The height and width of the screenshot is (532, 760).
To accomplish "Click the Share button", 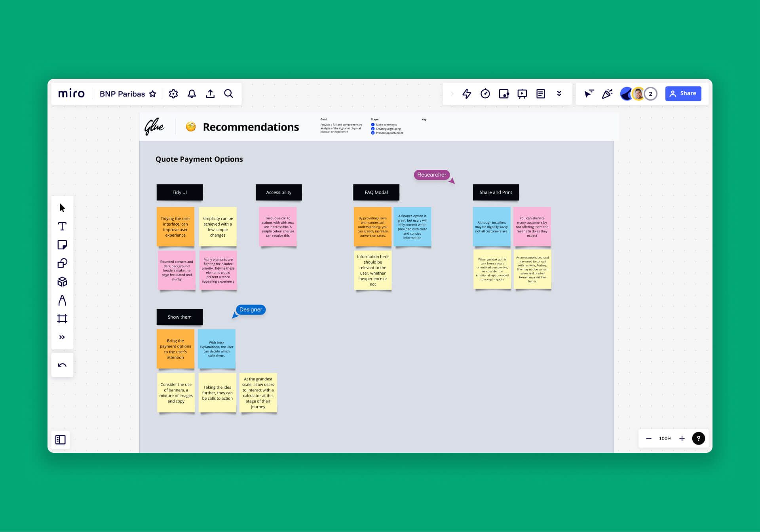I will tap(683, 93).
